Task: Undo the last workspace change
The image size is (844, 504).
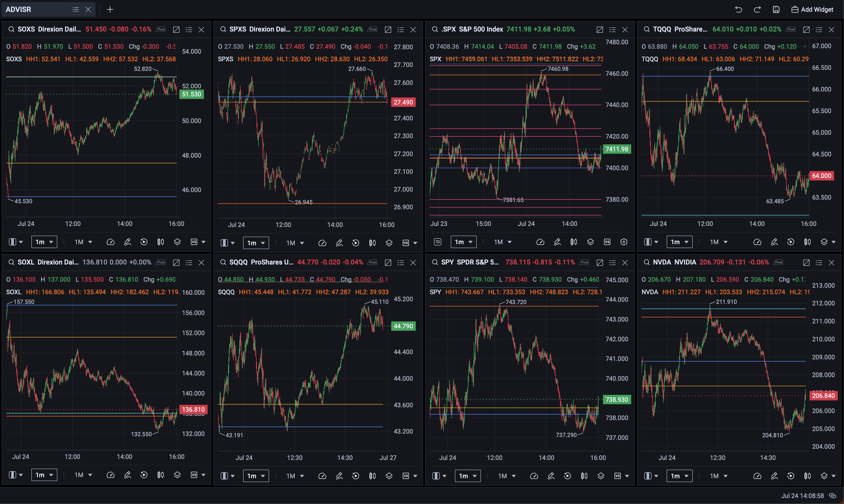Action: tap(738, 9)
